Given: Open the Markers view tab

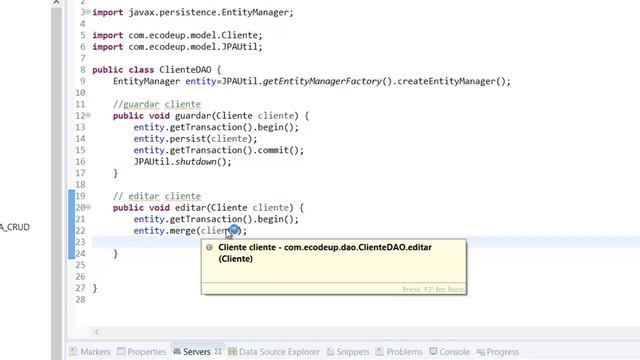Looking at the screenshot, I should coord(90,351).
